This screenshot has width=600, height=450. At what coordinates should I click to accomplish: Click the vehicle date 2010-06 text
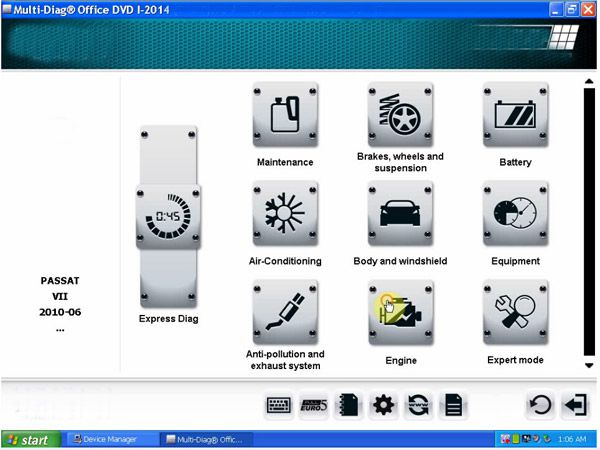(60, 312)
